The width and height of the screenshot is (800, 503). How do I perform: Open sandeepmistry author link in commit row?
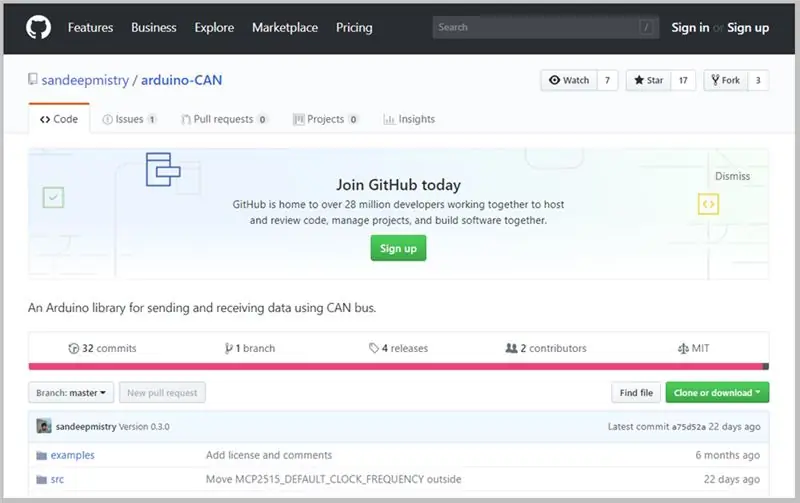click(86, 426)
